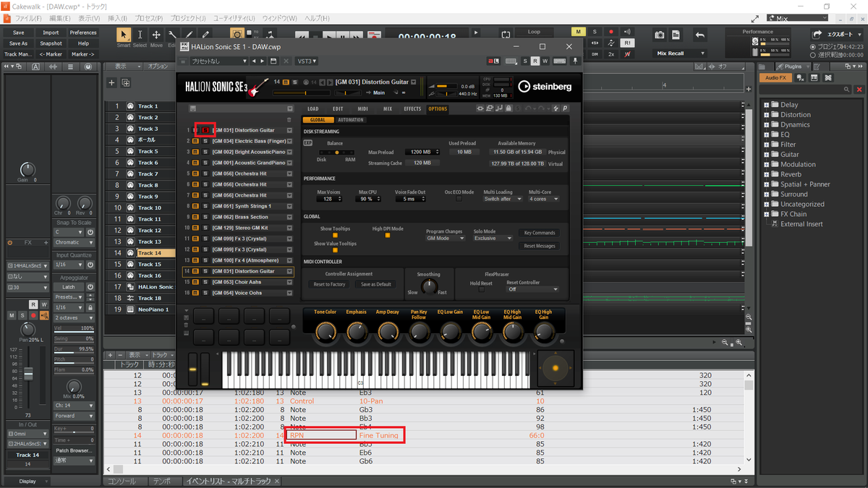
Task: Click lock icon in HALion options toolbar
Action: click(x=509, y=108)
